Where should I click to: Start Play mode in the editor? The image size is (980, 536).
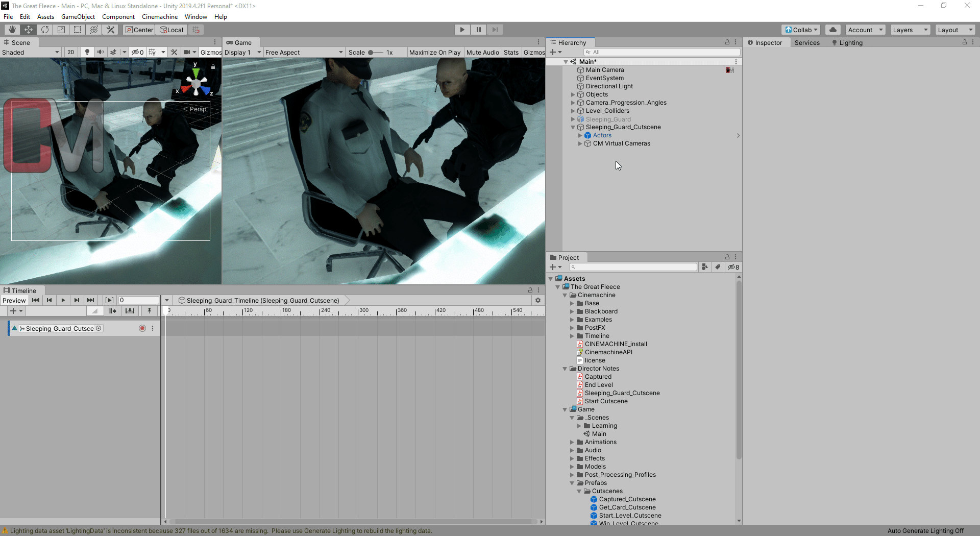click(x=462, y=30)
